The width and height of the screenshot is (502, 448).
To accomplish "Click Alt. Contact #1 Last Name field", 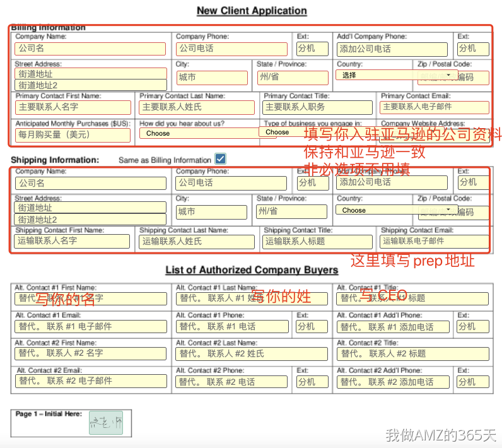I will click(252, 298).
